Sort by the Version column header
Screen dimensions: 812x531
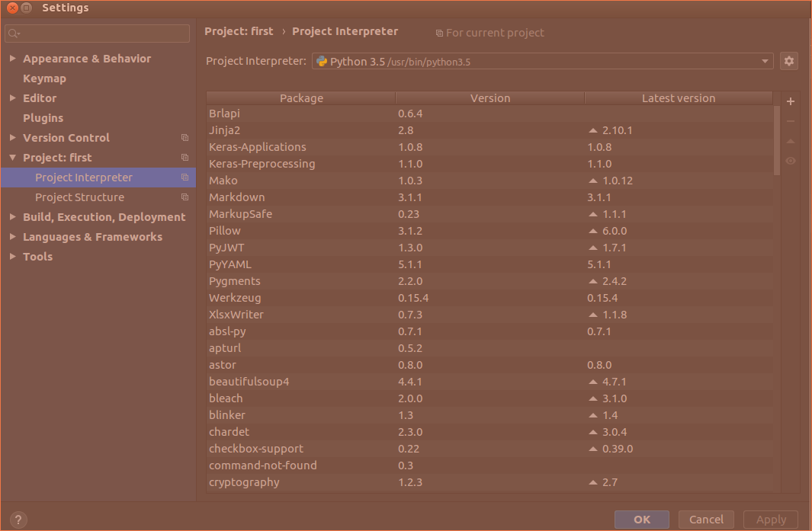click(x=490, y=98)
